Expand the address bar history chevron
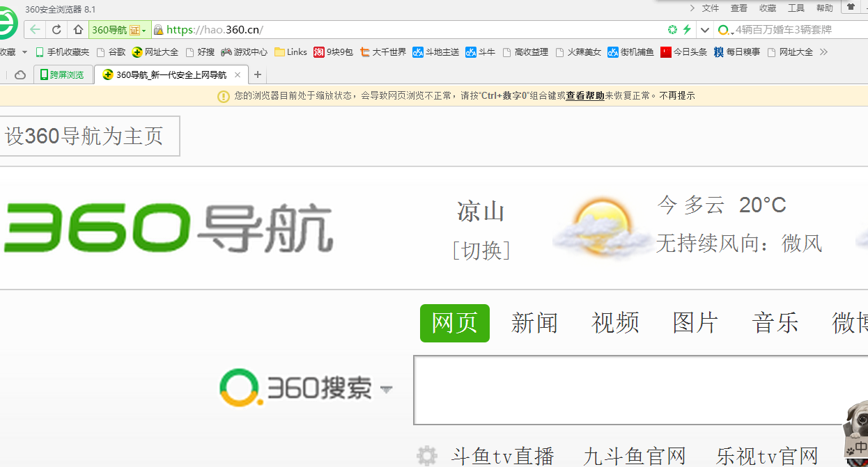868x467 pixels. pyautogui.click(x=705, y=30)
